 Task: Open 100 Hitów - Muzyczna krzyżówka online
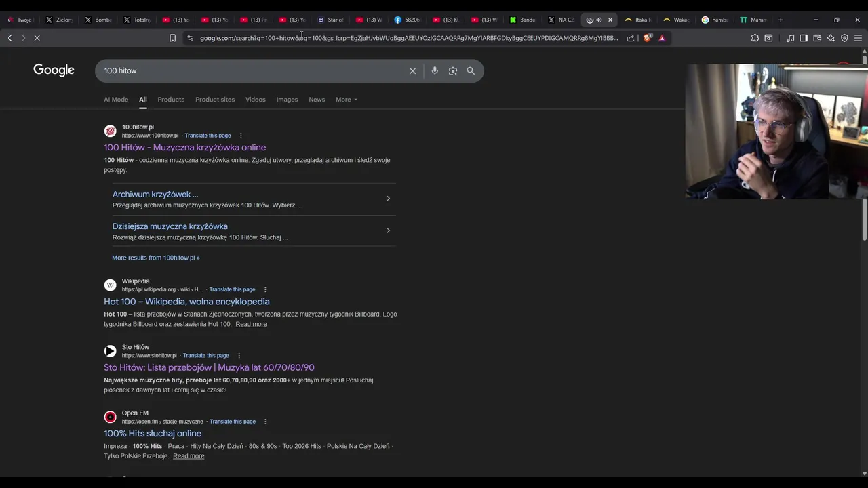click(x=184, y=148)
